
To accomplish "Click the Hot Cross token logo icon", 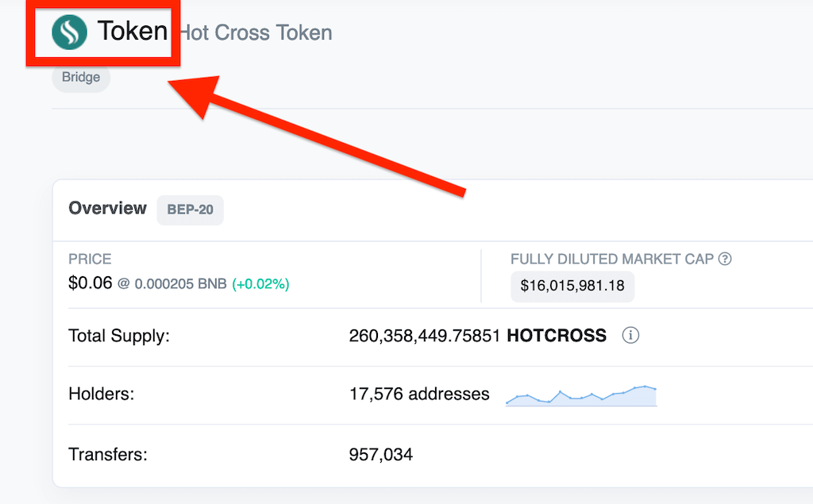I will pyautogui.click(x=70, y=33).
